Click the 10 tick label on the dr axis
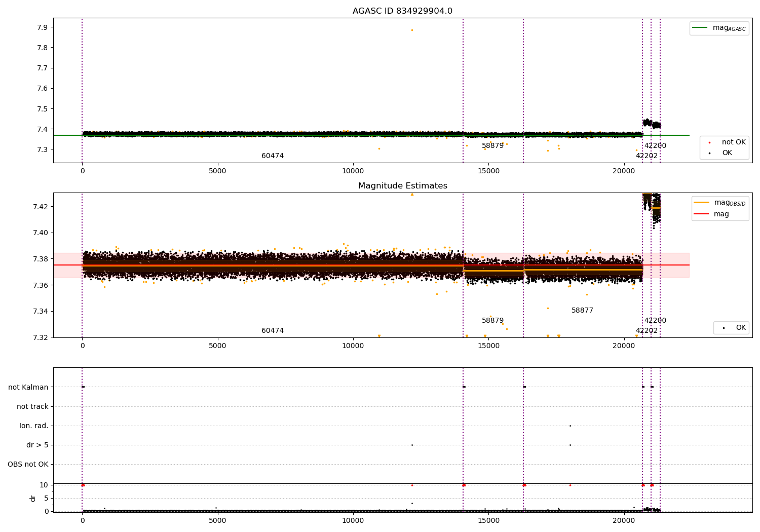The image size is (760, 532). coord(44,485)
